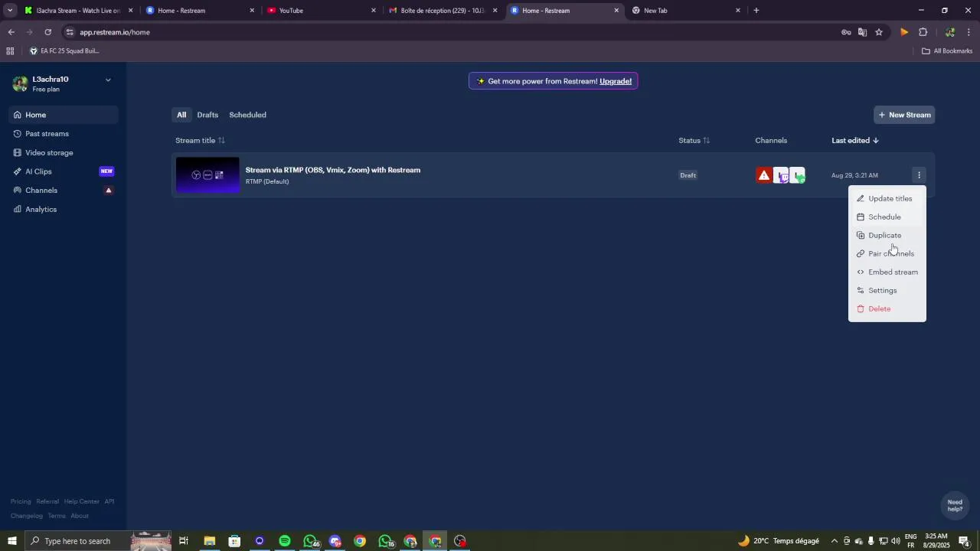Click the Twitch channel icon

780,175
